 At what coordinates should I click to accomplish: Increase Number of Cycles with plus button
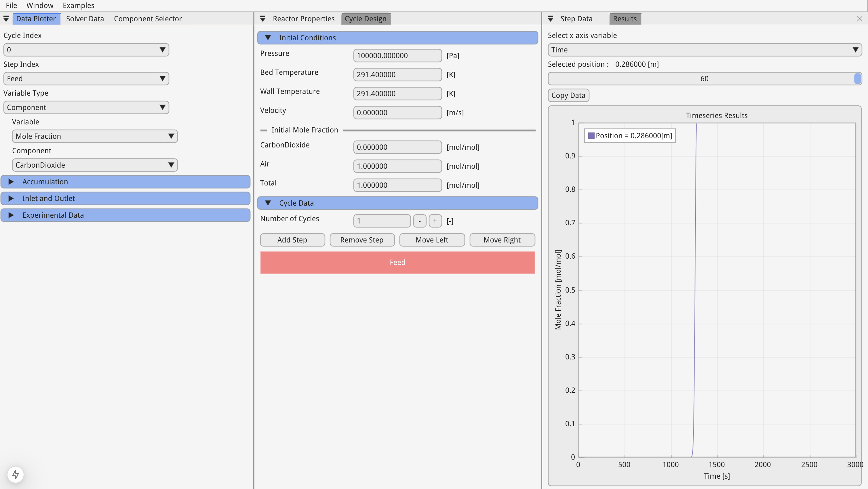(x=435, y=221)
